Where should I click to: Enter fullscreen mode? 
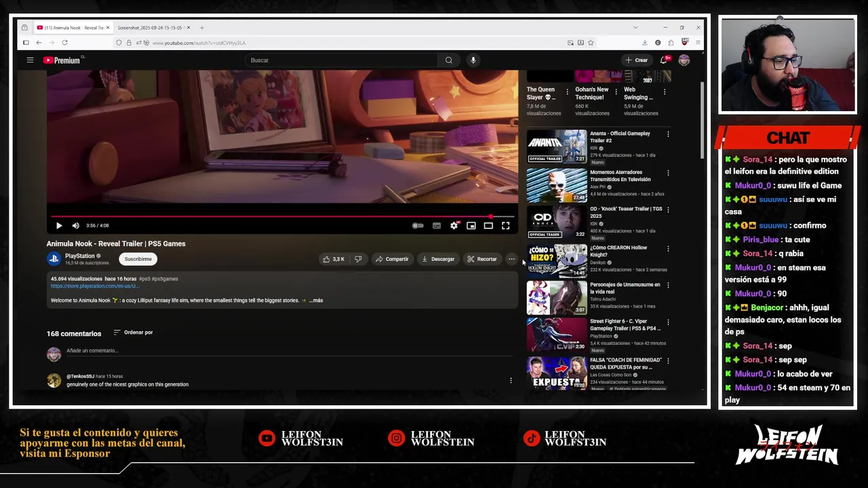coord(505,226)
